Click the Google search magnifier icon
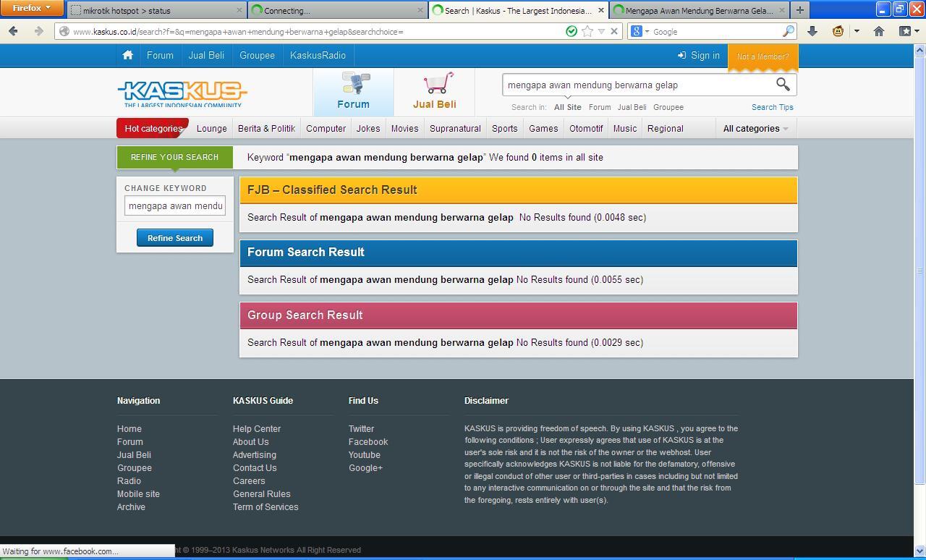Image resolution: width=926 pixels, height=560 pixels. pos(788,31)
